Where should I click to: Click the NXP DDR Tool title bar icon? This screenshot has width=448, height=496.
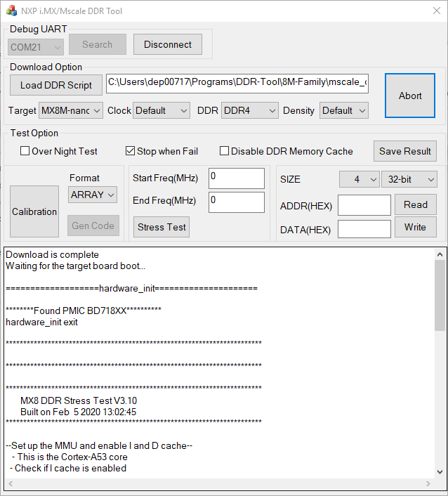coord(12,11)
